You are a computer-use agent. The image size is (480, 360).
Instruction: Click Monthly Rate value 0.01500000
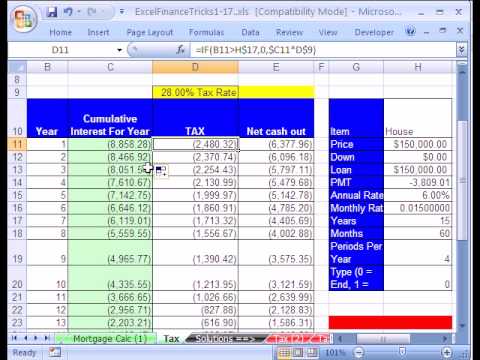click(418, 208)
